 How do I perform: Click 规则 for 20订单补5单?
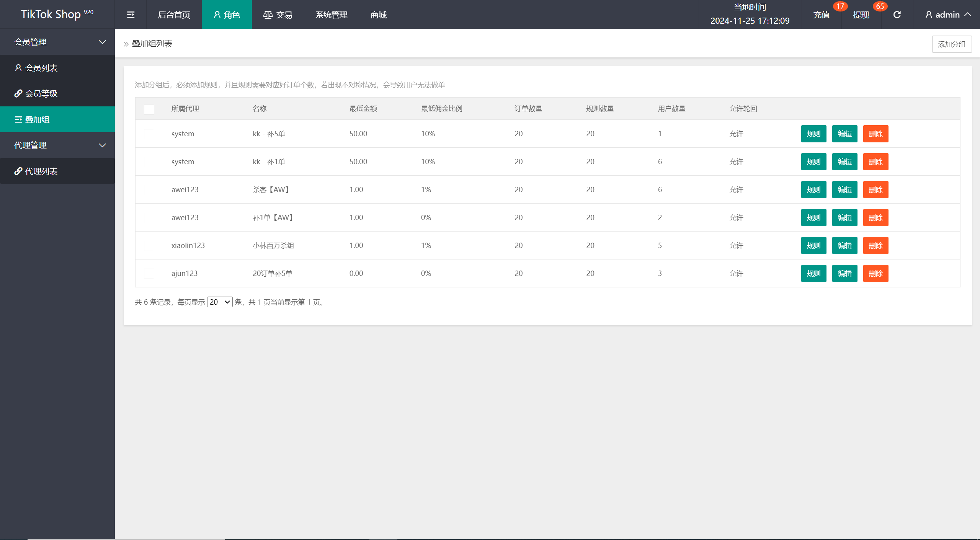813,273
